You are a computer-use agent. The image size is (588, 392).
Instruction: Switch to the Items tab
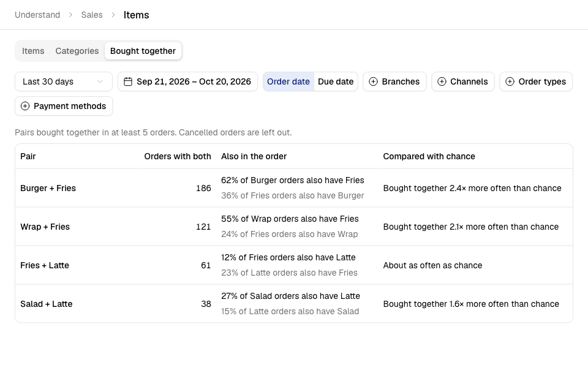click(33, 51)
